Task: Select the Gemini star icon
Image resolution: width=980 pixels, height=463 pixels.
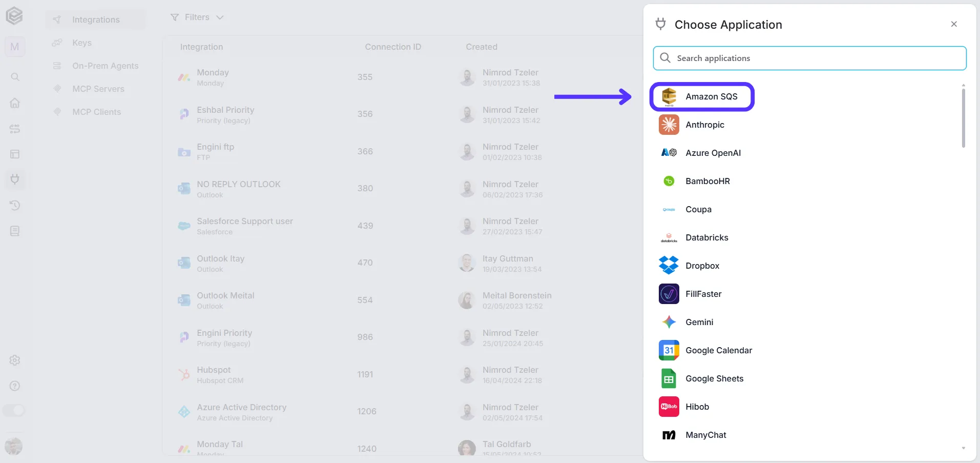Action: click(x=669, y=322)
